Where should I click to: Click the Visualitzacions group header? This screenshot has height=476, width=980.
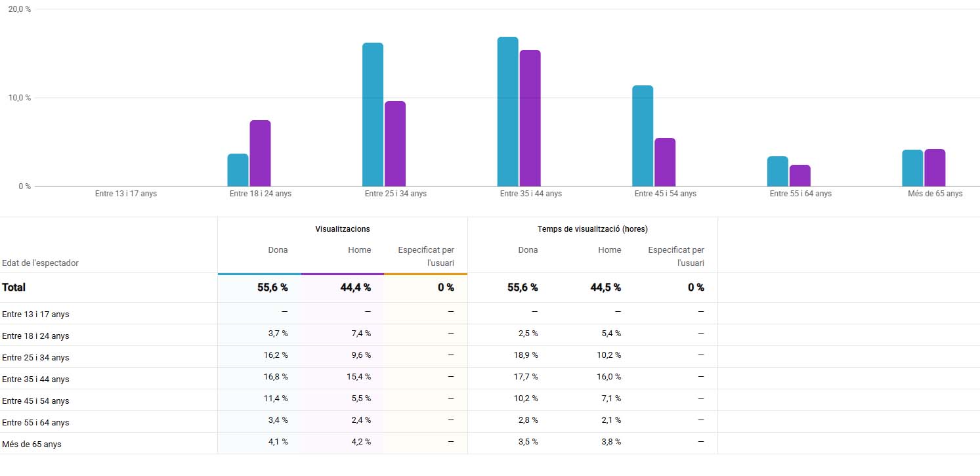pos(342,229)
